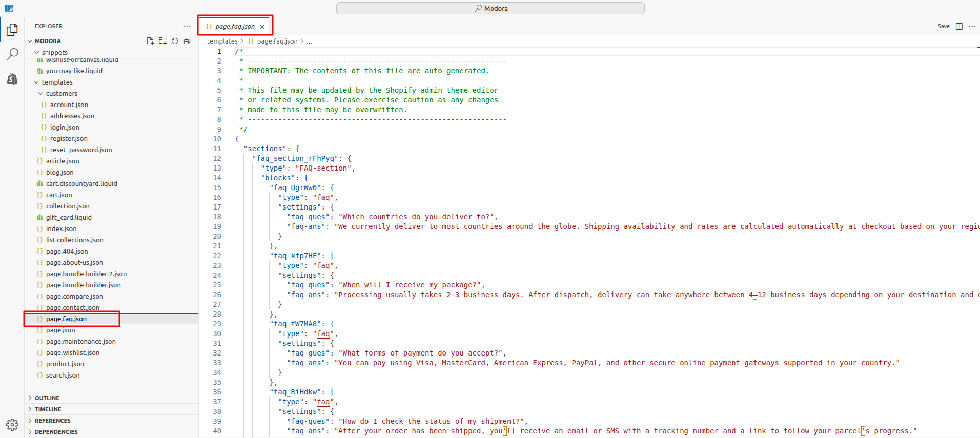Click page.faq.json breadcrumb segment
The image size is (980, 438).
pyautogui.click(x=277, y=41)
